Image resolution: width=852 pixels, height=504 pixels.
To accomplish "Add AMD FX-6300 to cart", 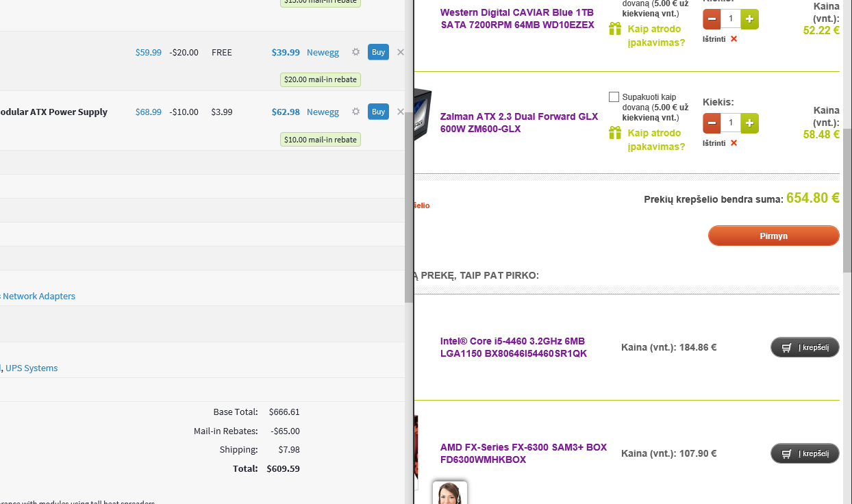I will click(x=805, y=453).
